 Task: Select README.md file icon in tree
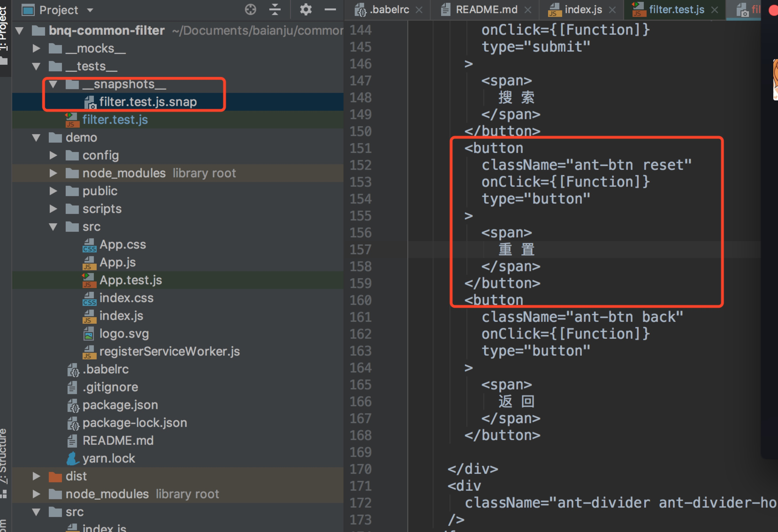[72, 441]
